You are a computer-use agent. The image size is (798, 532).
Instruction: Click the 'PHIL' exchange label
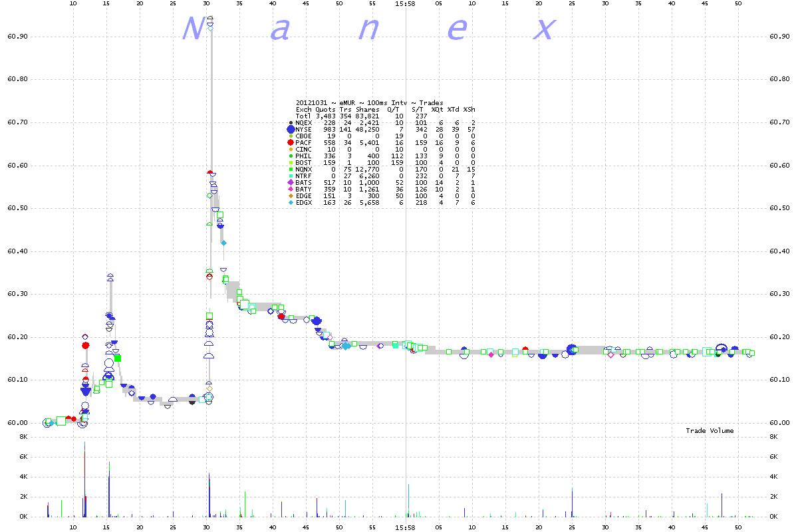tap(304, 156)
